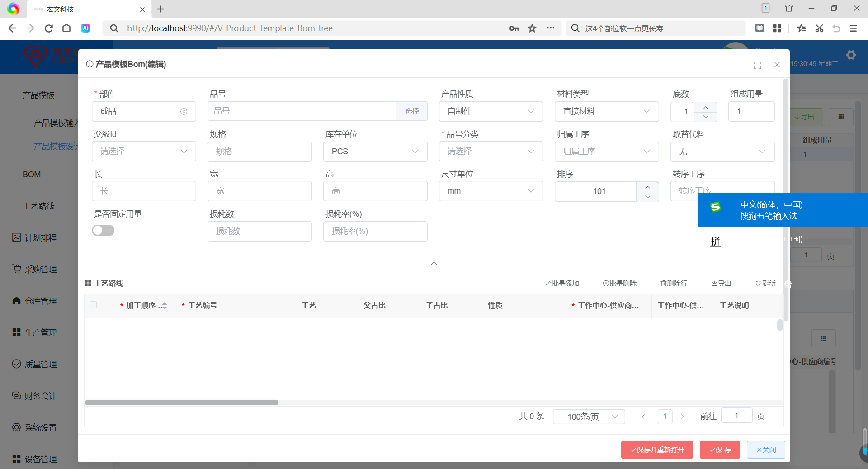Click the settings gear icon in page header

(851, 55)
